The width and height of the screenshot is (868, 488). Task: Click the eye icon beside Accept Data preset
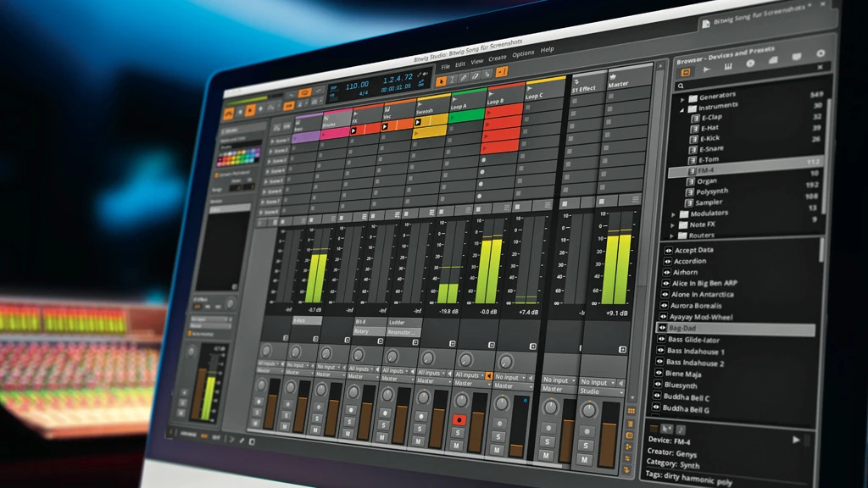668,251
